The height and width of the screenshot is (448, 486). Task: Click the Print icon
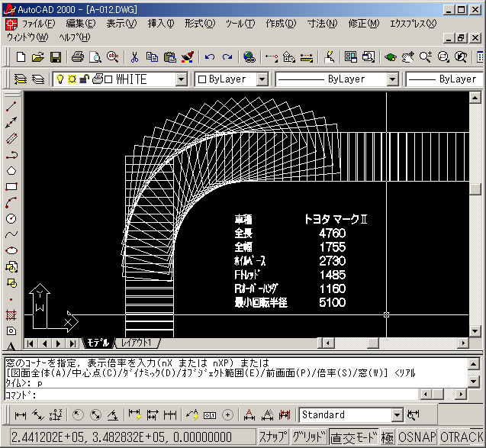[78, 57]
